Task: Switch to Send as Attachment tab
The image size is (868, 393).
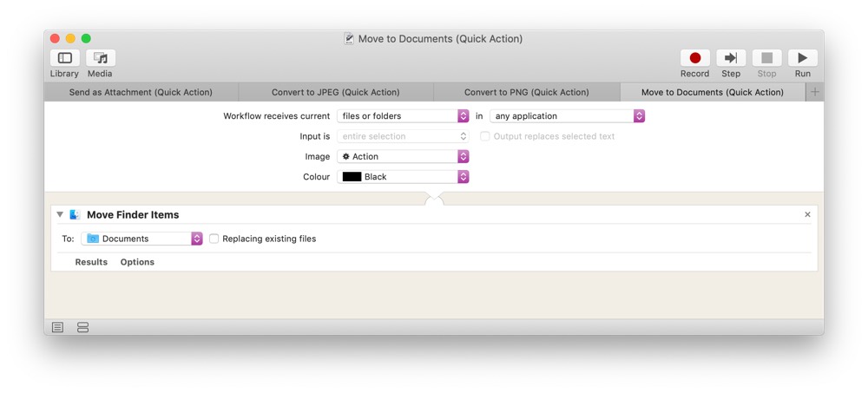Action: pos(141,93)
